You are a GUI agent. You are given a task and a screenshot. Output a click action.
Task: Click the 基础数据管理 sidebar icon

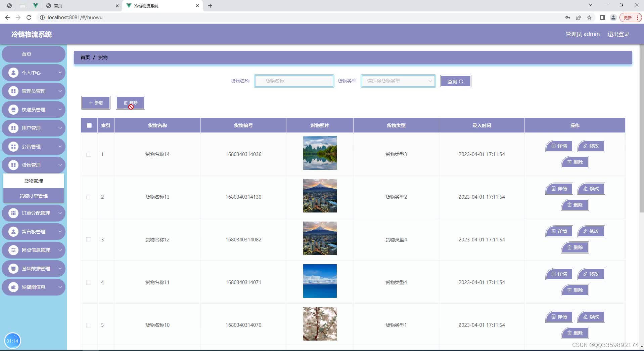point(13,269)
